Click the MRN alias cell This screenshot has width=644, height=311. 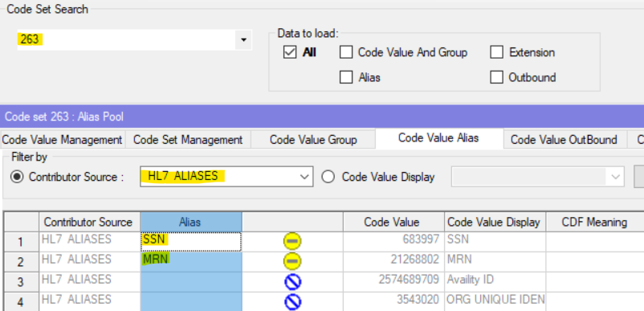pyautogui.click(x=191, y=262)
